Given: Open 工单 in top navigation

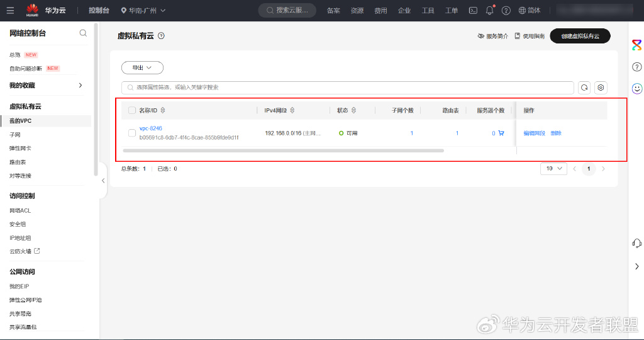Looking at the screenshot, I should pyautogui.click(x=452, y=10).
